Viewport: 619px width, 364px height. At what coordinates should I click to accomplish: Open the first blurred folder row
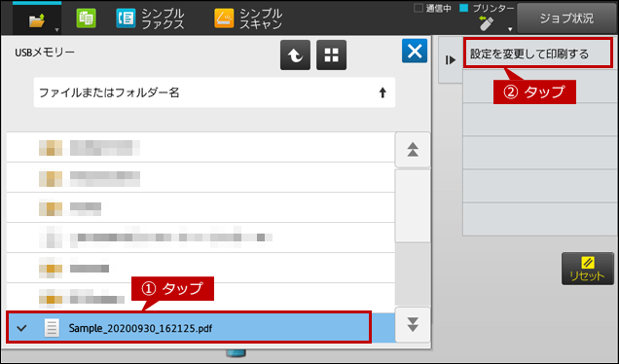[200, 148]
